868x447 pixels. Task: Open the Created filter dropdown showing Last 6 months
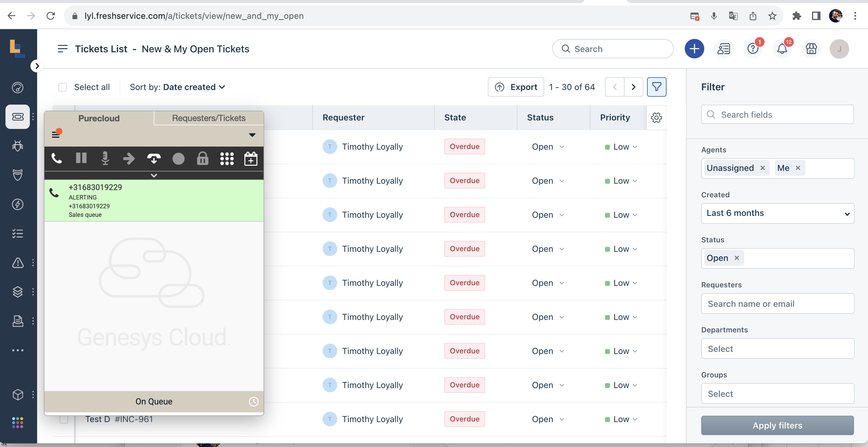[x=777, y=213]
